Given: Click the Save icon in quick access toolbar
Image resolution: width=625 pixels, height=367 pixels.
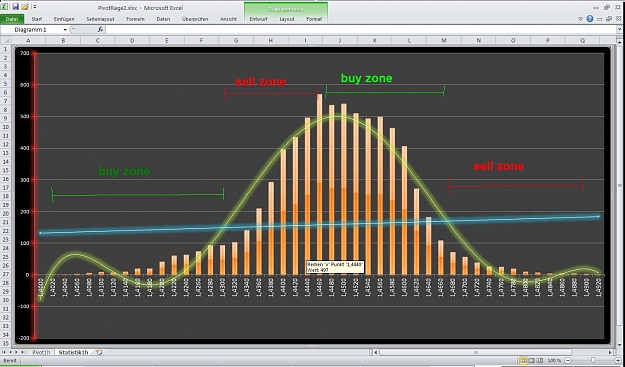Looking at the screenshot, I should tap(16, 7).
